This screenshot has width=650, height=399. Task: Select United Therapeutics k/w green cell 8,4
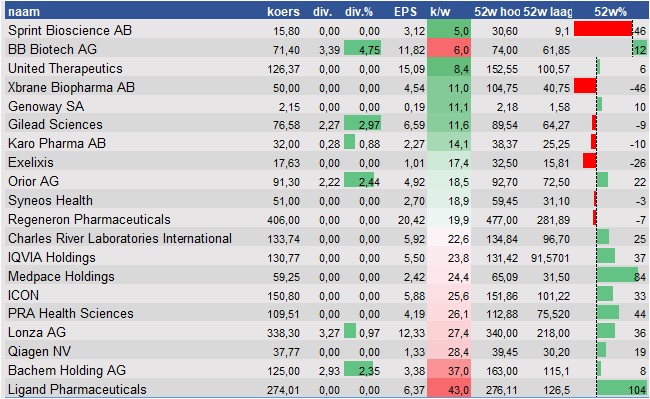click(449, 68)
